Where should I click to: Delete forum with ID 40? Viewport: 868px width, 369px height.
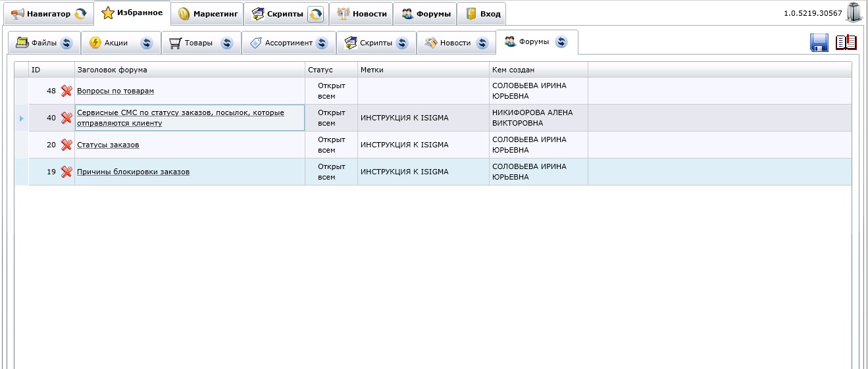66,118
